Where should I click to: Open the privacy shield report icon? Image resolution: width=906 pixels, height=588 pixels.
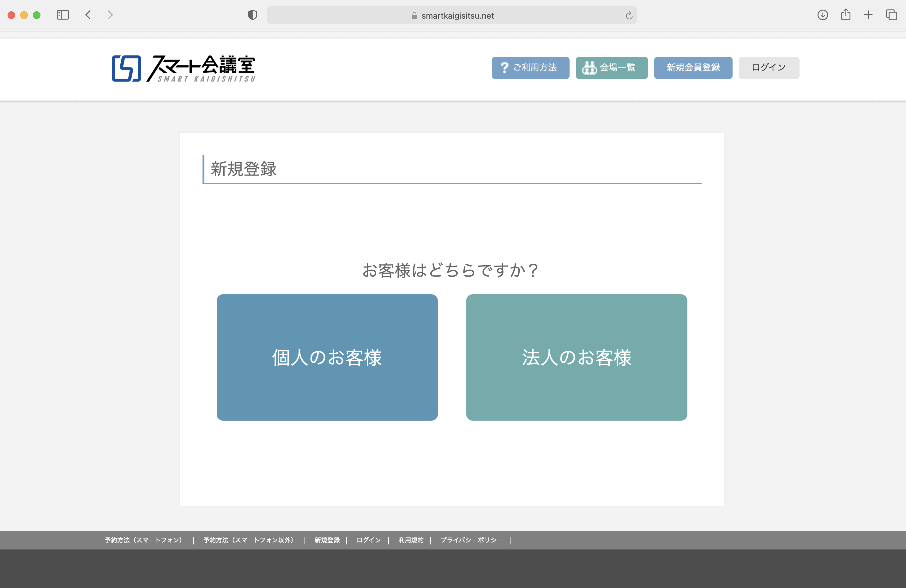pos(252,15)
